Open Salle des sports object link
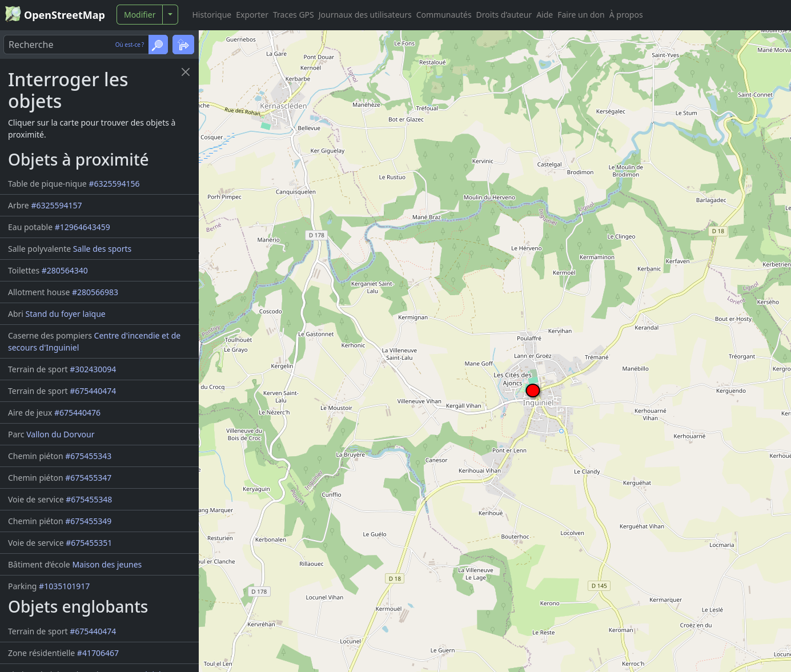791x672 pixels. point(102,249)
